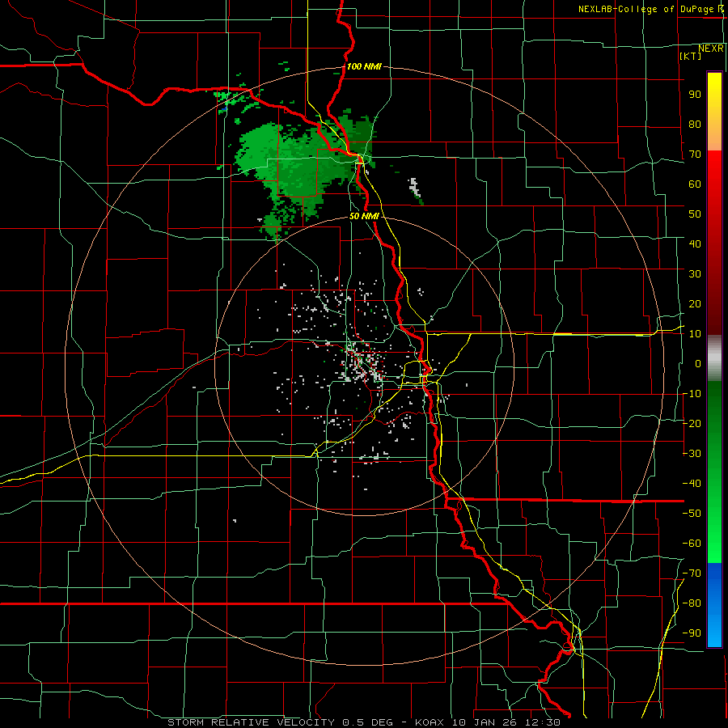The width and height of the screenshot is (728, 728).
Task: Click the "-90" value on the velocity scale
Action: 692,633
